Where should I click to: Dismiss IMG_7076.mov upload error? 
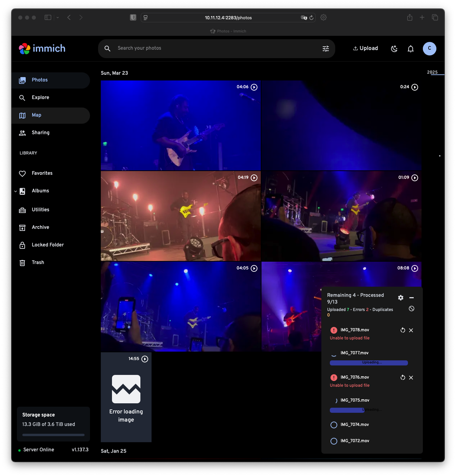[411, 378]
